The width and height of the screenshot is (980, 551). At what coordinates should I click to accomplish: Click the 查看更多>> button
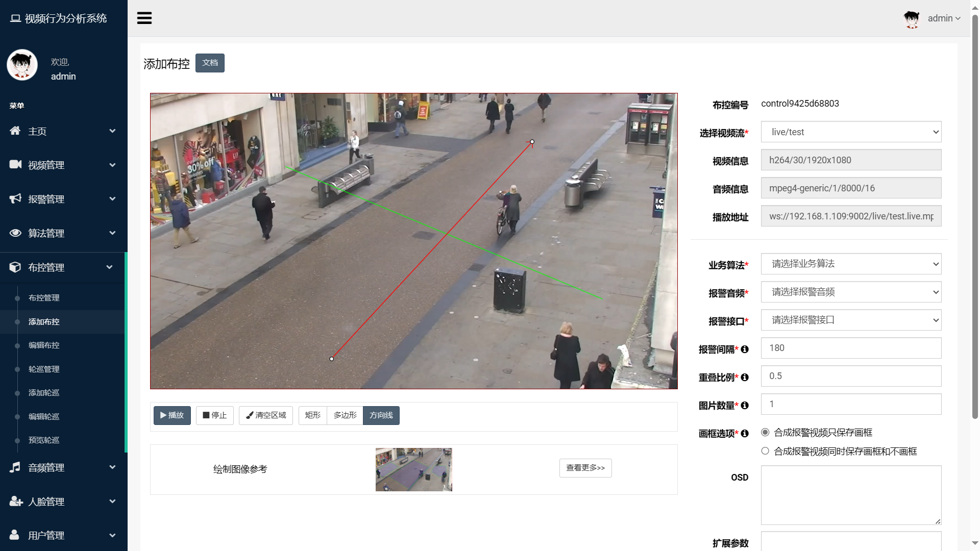tap(585, 468)
